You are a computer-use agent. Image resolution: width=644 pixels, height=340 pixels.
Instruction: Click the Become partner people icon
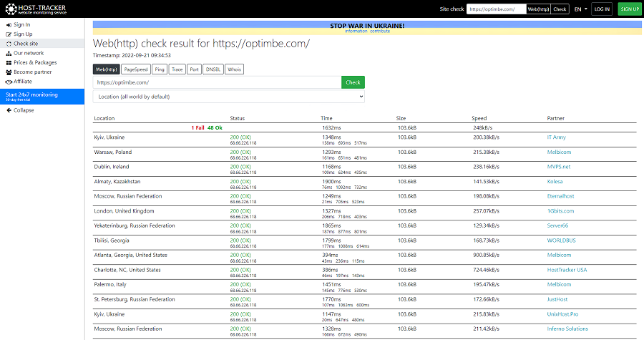[9, 72]
